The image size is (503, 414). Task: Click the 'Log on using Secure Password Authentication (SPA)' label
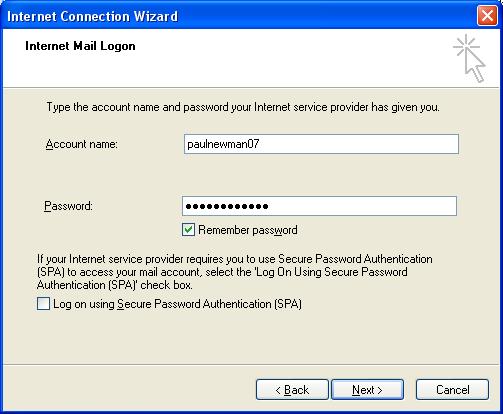[x=177, y=304]
